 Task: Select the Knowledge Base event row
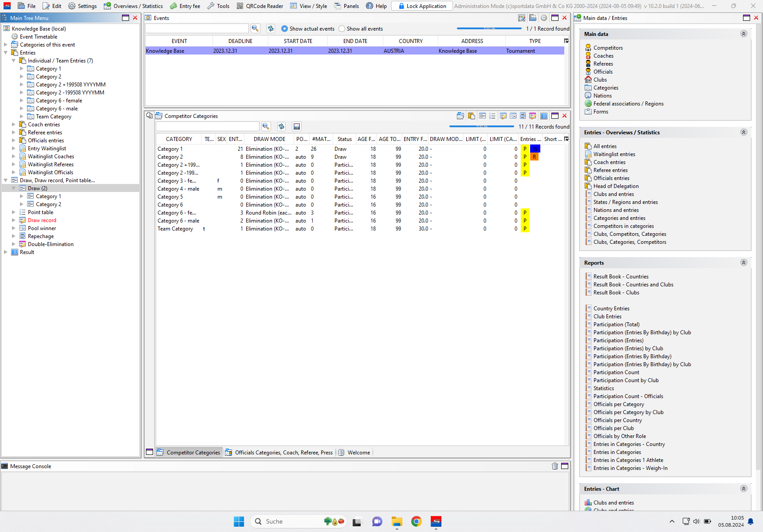click(x=354, y=51)
